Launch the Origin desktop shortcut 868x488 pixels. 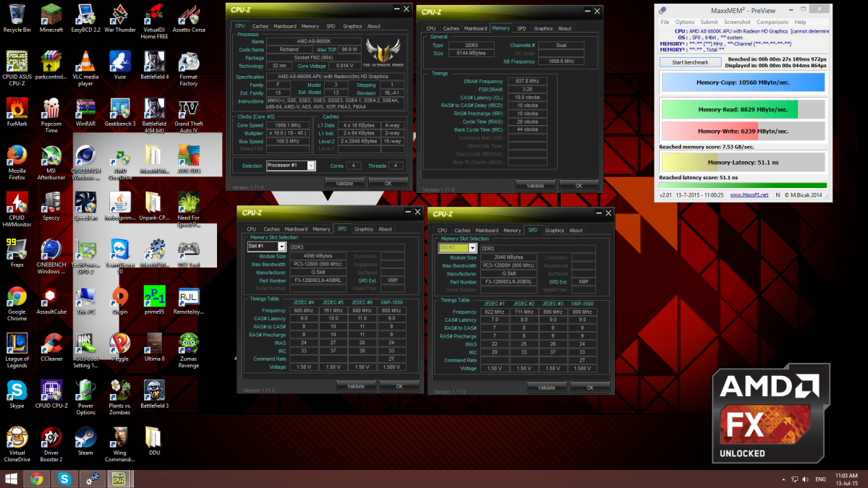120,300
